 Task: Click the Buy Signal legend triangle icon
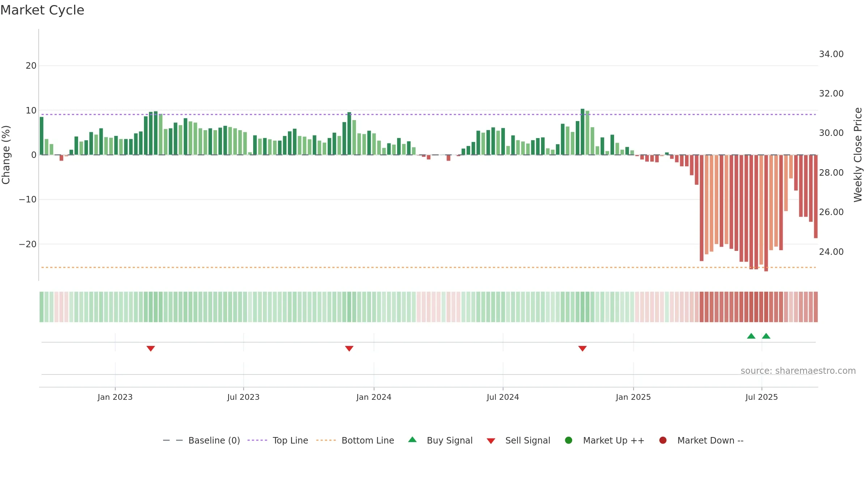[x=412, y=440]
